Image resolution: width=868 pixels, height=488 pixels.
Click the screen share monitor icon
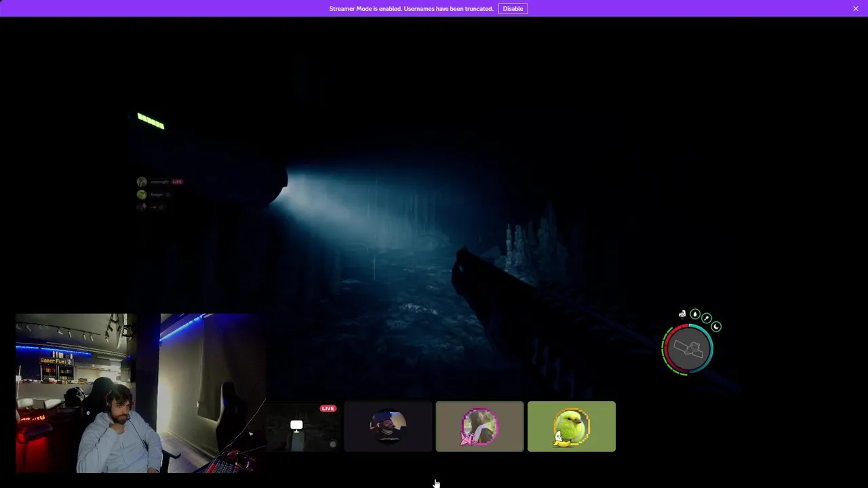296,426
